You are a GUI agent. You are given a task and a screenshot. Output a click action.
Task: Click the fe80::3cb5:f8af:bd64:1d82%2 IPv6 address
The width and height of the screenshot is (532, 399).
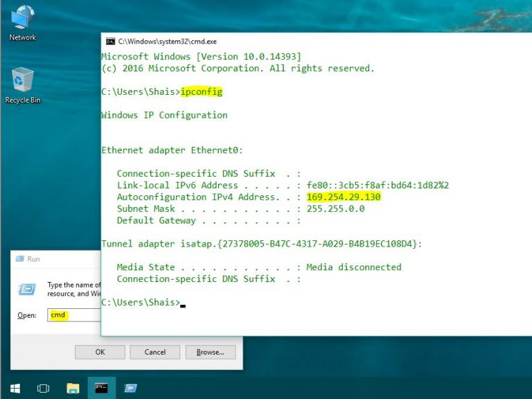click(378, 185)
